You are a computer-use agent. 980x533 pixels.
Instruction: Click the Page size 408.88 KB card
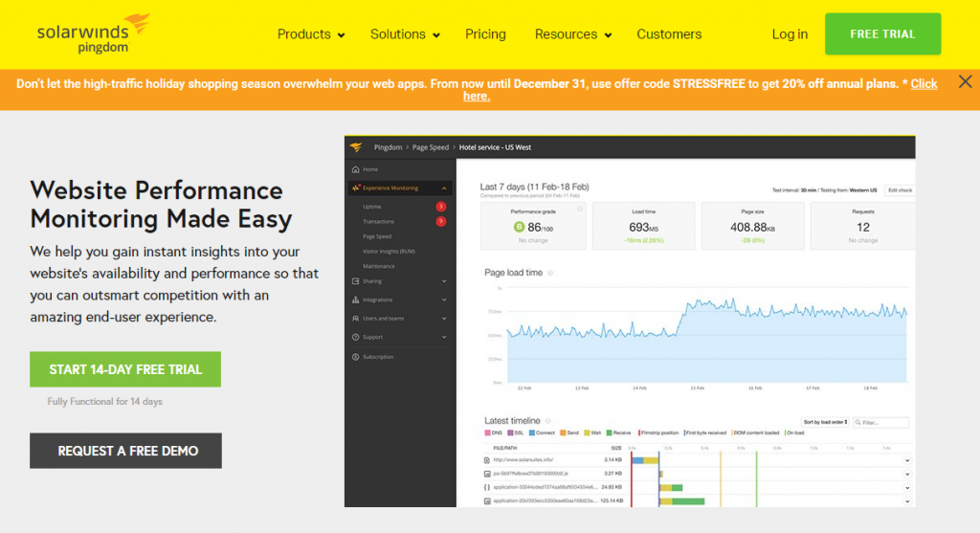click(x=752, y=226)
